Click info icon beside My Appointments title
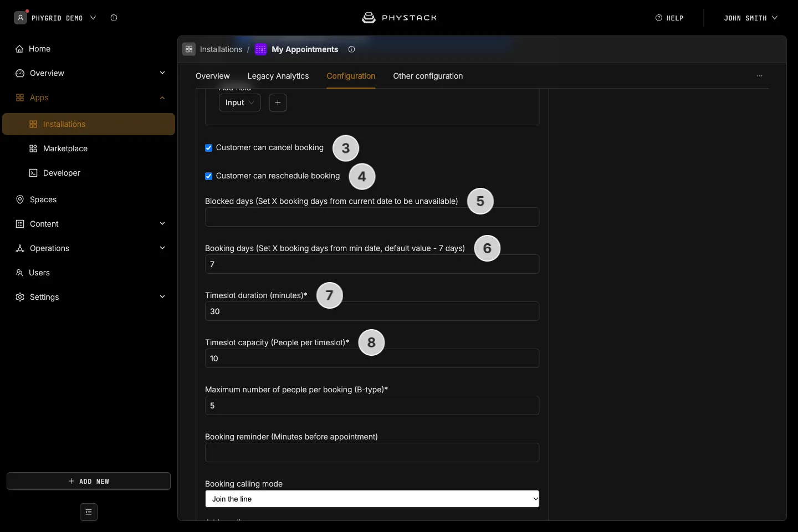798x532 pixels. 351,49
